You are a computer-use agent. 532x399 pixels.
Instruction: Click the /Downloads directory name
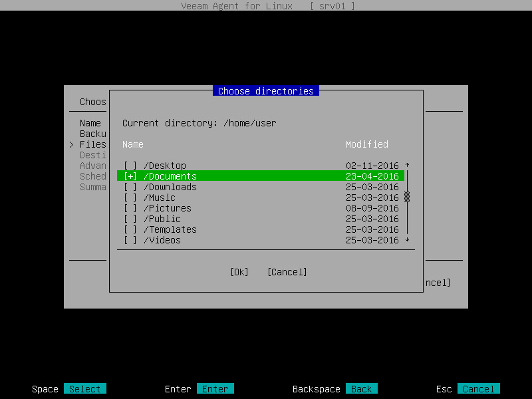click(170, 187)
